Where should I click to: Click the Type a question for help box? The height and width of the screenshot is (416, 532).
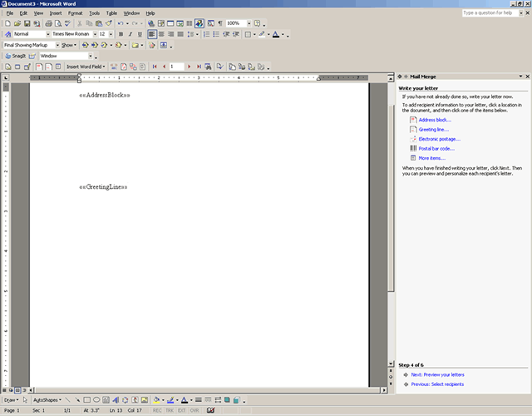(490, 13)
